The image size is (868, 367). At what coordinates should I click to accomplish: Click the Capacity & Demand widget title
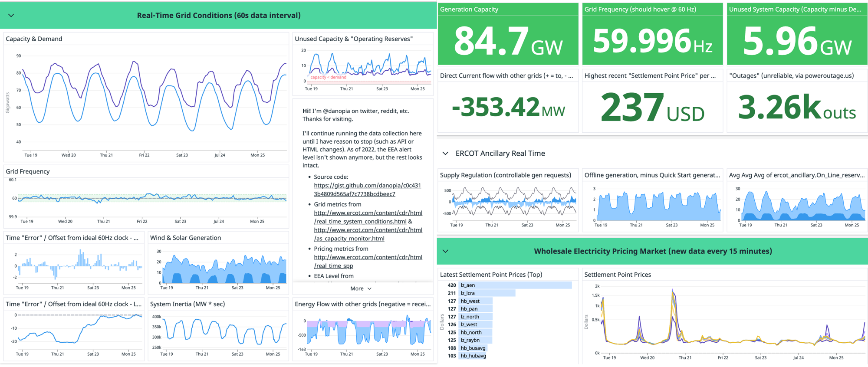click(34, 39)
